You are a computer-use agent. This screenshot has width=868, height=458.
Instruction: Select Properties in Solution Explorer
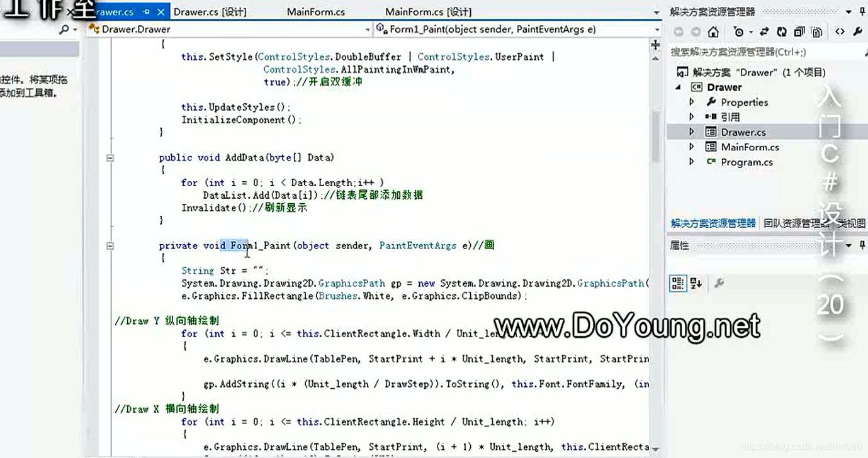pos(744,102)
